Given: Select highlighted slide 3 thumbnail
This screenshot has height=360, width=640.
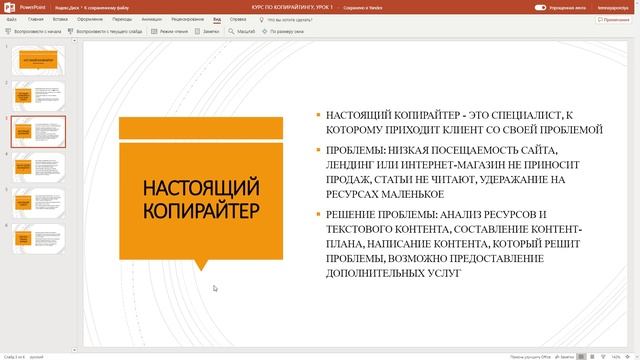Looking at the screenshot, I should [38, 131].
